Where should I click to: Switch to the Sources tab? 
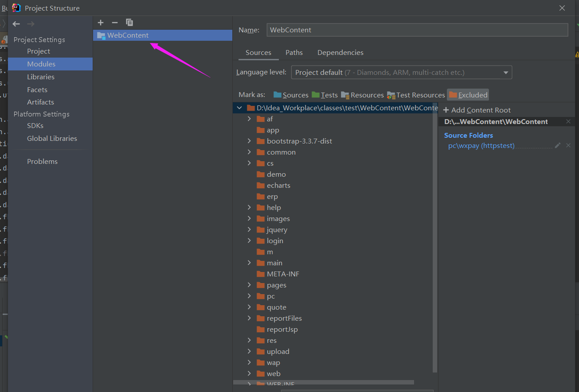258,52
